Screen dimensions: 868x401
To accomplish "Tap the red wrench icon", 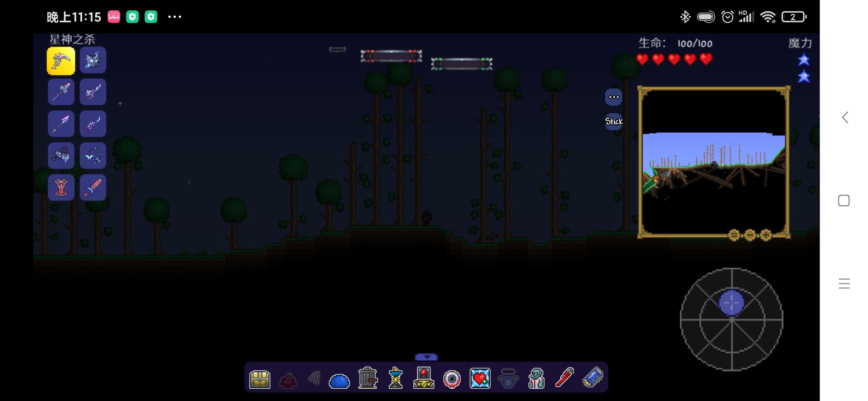I will tap(564, 378).
